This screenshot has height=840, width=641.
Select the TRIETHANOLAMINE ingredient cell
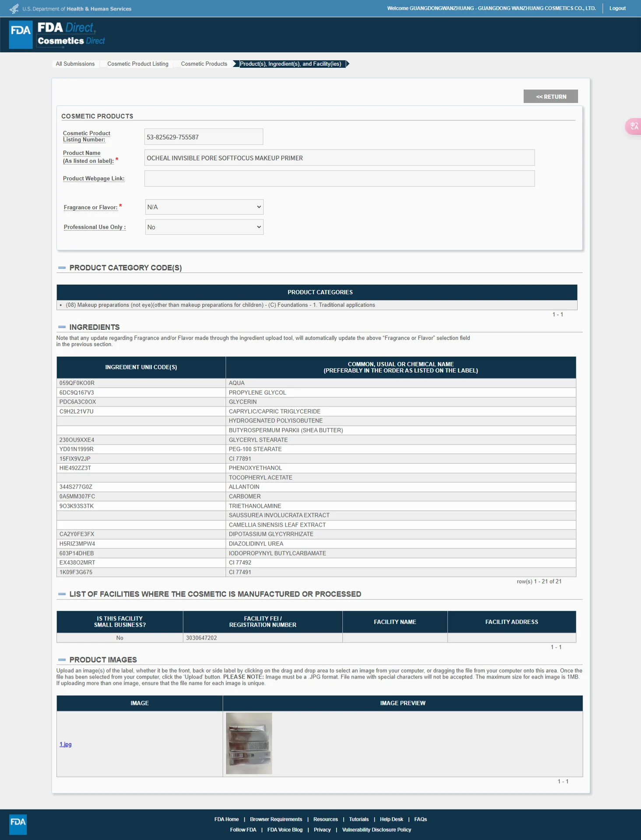[401, 506]
